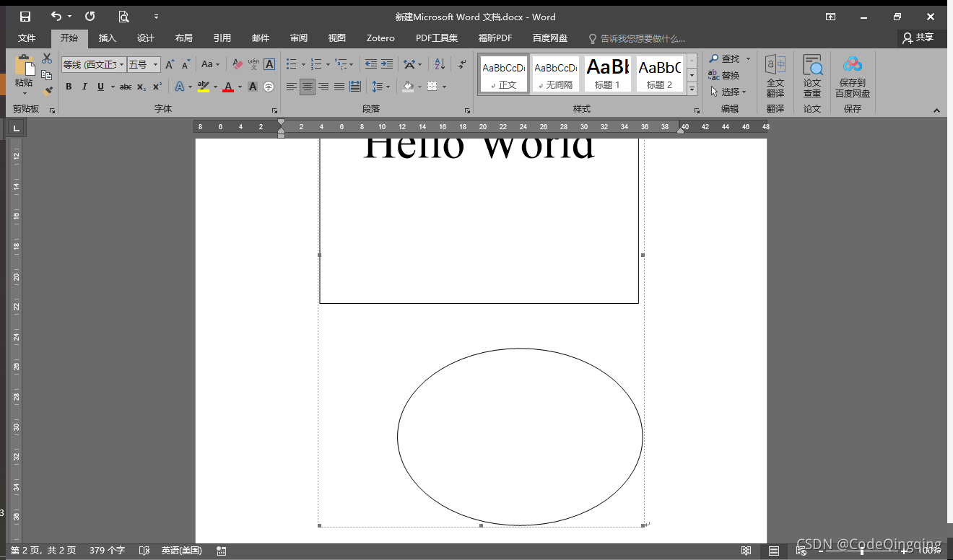Sort the text with the A-Z sort icon
Image resolution: width=953 pixels, height=560 pixels.
click(440, 64)
